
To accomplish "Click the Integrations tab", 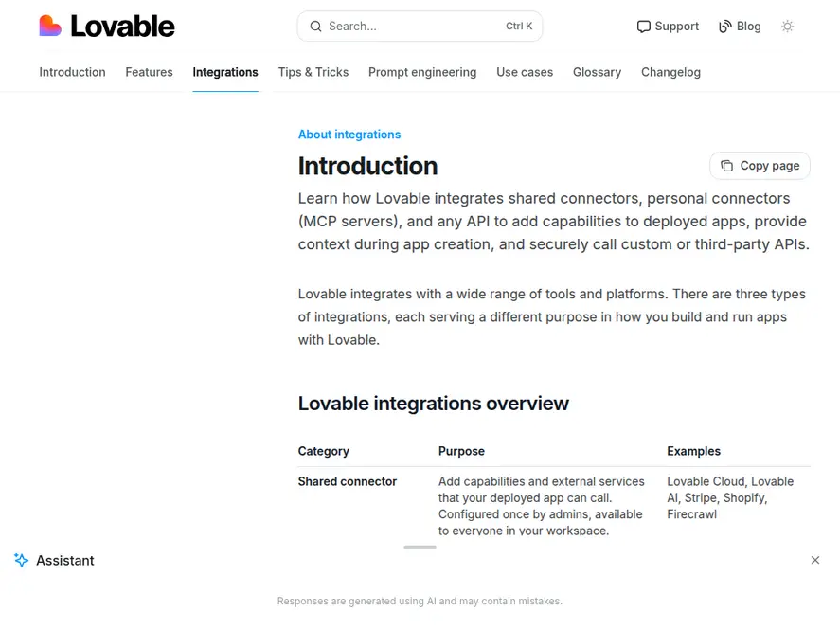I will (x=225, y=72).
